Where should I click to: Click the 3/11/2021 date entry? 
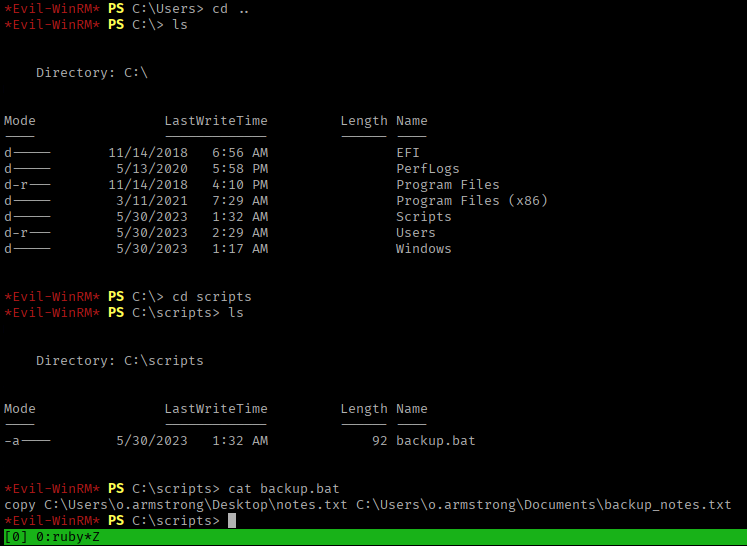click(152, 201)
